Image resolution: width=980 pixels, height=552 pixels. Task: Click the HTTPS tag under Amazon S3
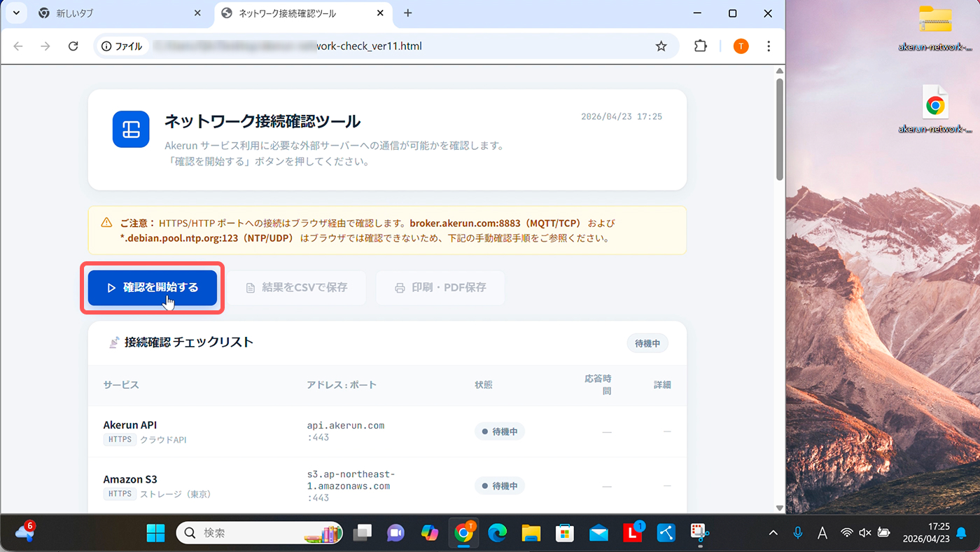point(120,494)
